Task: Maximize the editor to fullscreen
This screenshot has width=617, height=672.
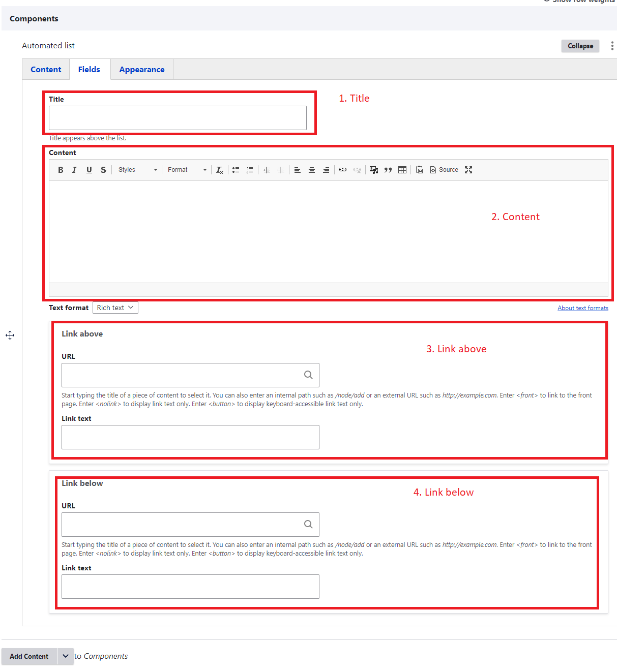Action: pyautogui.click(x=468, y=170)
